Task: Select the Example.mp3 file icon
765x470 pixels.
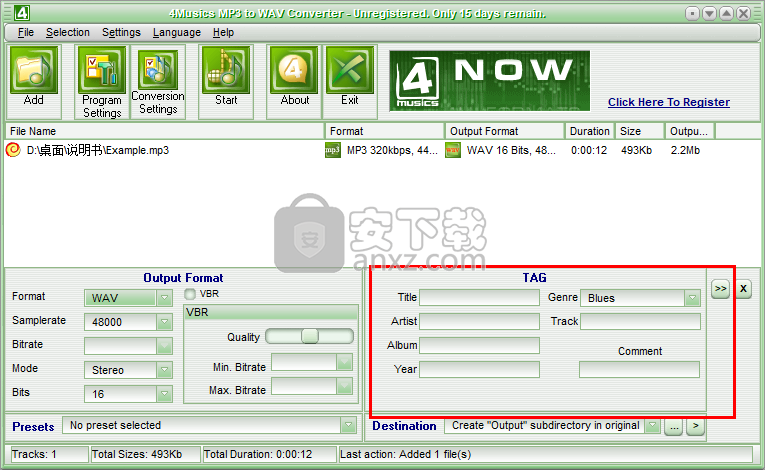Action: coord(13,150)
